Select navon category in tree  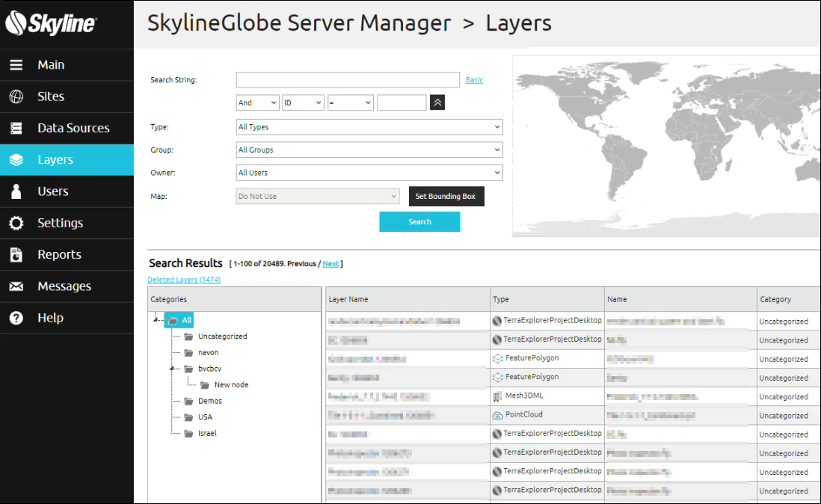[209, 353]
